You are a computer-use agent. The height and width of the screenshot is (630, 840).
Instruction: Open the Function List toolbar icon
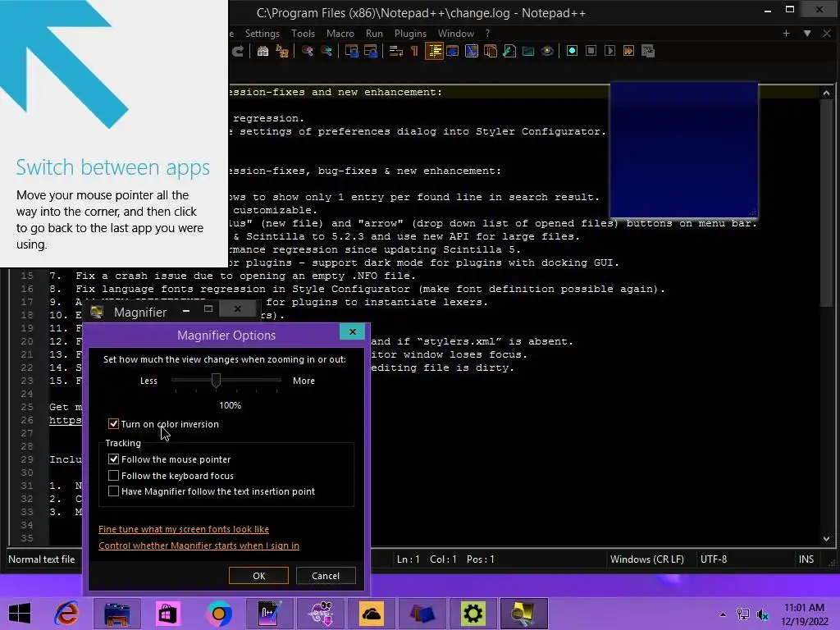point(509,51)
